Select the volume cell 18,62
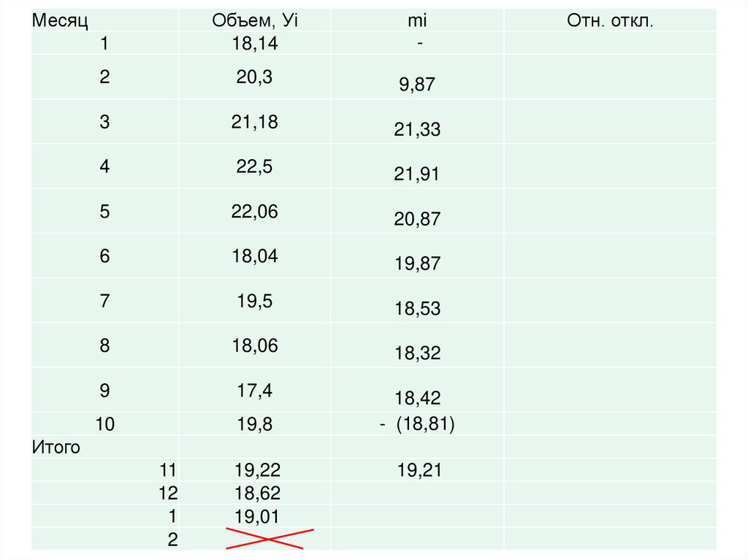The image size is (748, 560). click(x=257, y=493)
